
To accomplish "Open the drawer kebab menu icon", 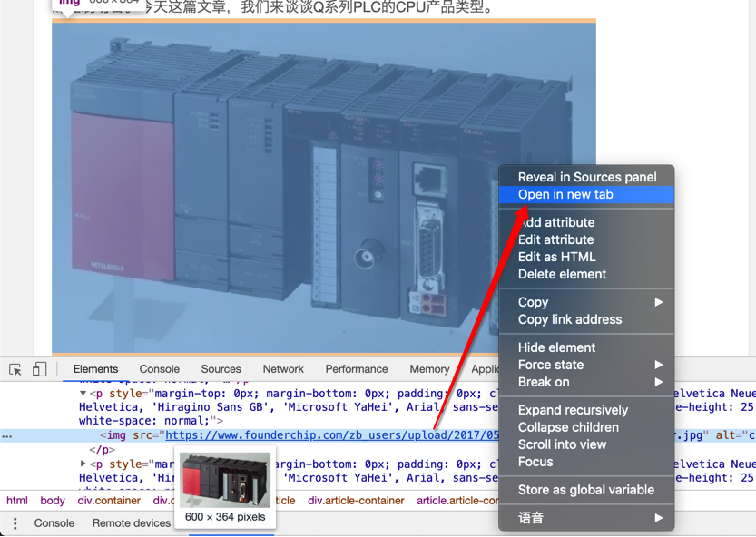I will (15, 523).
